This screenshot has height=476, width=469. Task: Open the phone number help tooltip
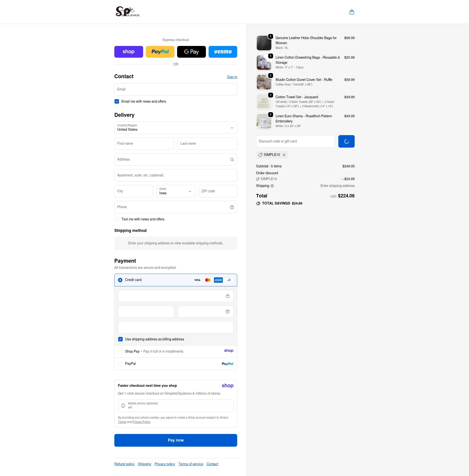tap(232, 207)
